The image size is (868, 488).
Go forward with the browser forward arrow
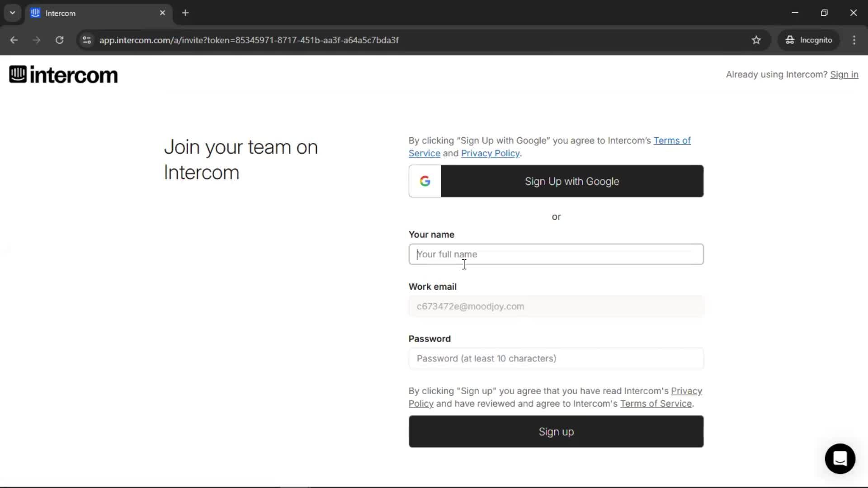tap(36, 40)
